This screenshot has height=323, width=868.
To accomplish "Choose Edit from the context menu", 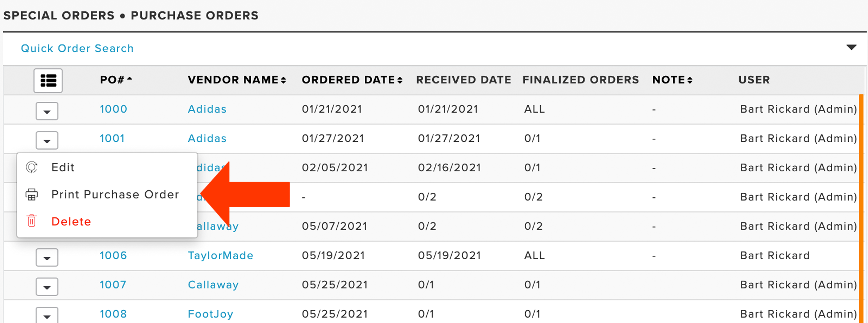I will [x=63, y=167].
